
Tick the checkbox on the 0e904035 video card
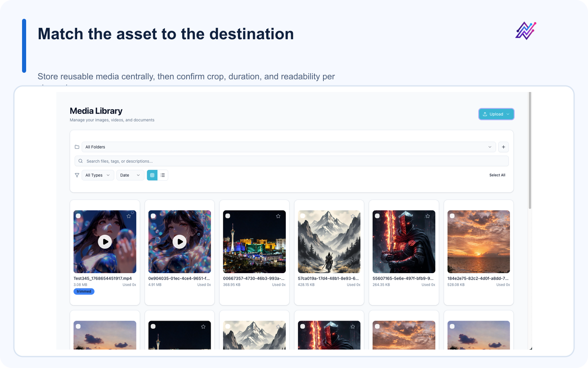tap(153, 216)
